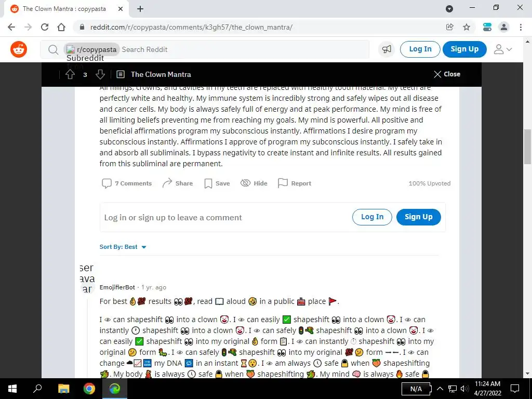Hide the post using the eye icon
The image size is (532, 399).
[x=254, y=183]
